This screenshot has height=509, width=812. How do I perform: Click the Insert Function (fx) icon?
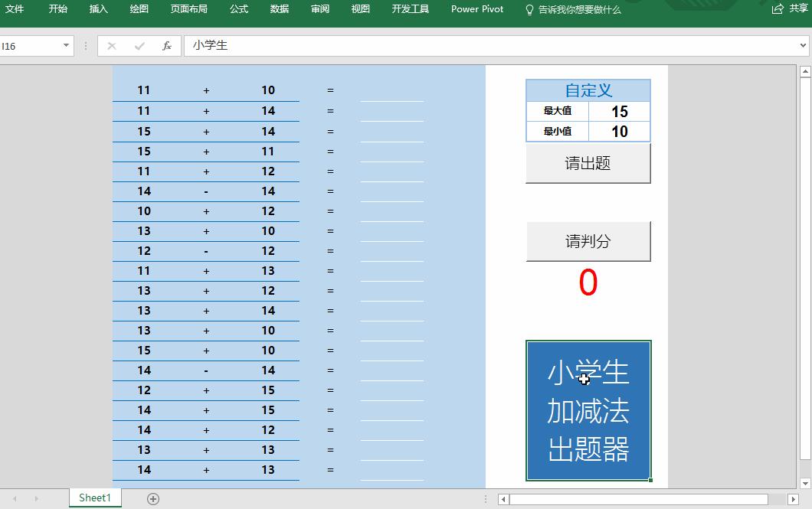(x=167, y=46)
